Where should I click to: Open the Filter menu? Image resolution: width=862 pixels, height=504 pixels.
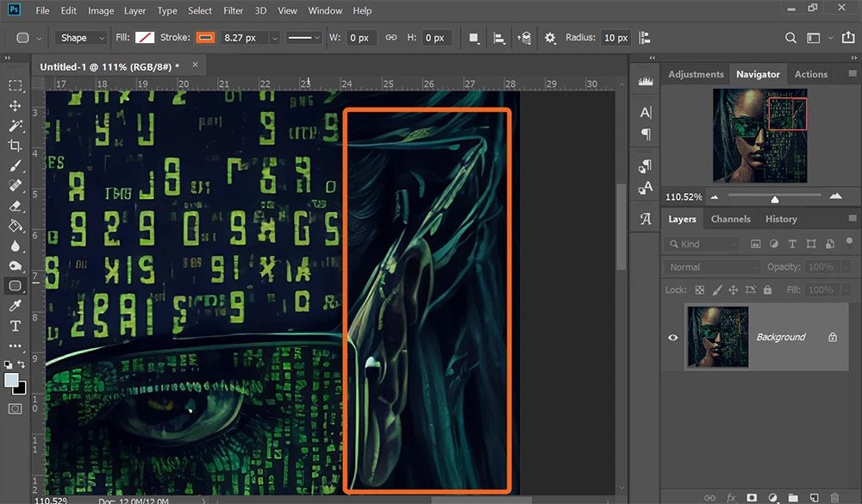click(233, 10)
